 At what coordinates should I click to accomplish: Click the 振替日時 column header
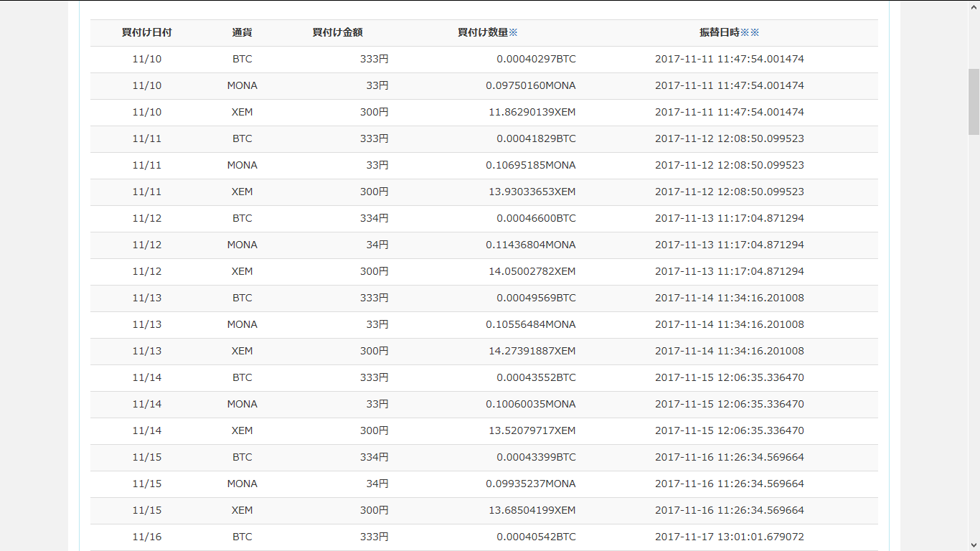(720, 32)
